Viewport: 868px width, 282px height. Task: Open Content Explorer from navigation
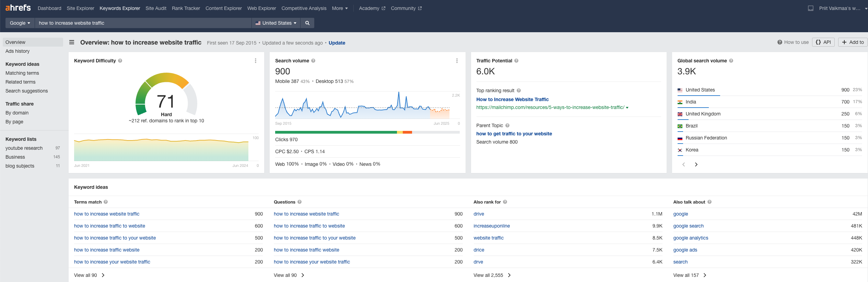pyautogui.click(x=224, y=8)
